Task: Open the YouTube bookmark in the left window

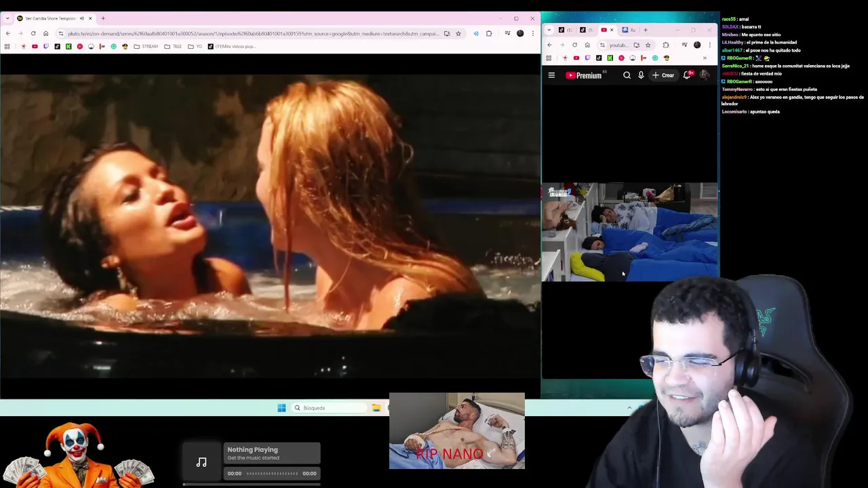Action: click(x=35, y=47)
